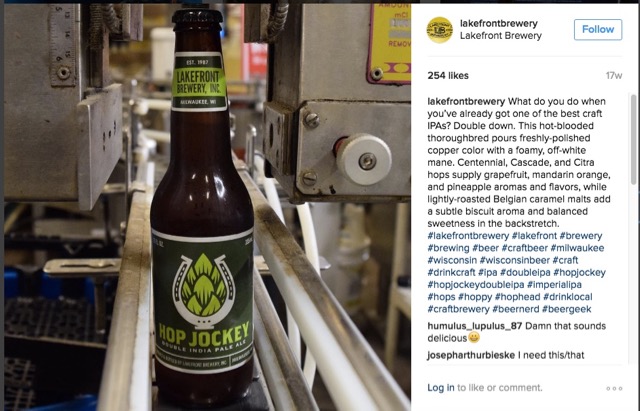Open the #hopjockeydoubleipa hashtag

[x=476, y=284]
